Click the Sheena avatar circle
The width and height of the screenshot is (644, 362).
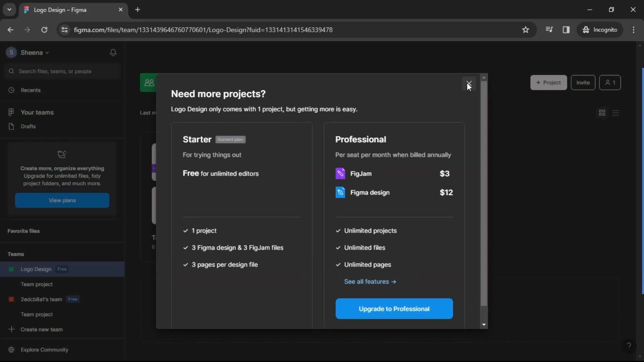click(11, 53)
